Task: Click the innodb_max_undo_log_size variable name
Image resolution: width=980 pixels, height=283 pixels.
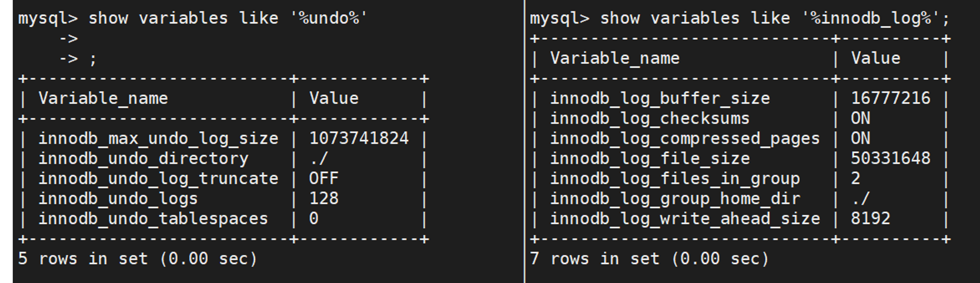Action: click(x=158, y=139)
